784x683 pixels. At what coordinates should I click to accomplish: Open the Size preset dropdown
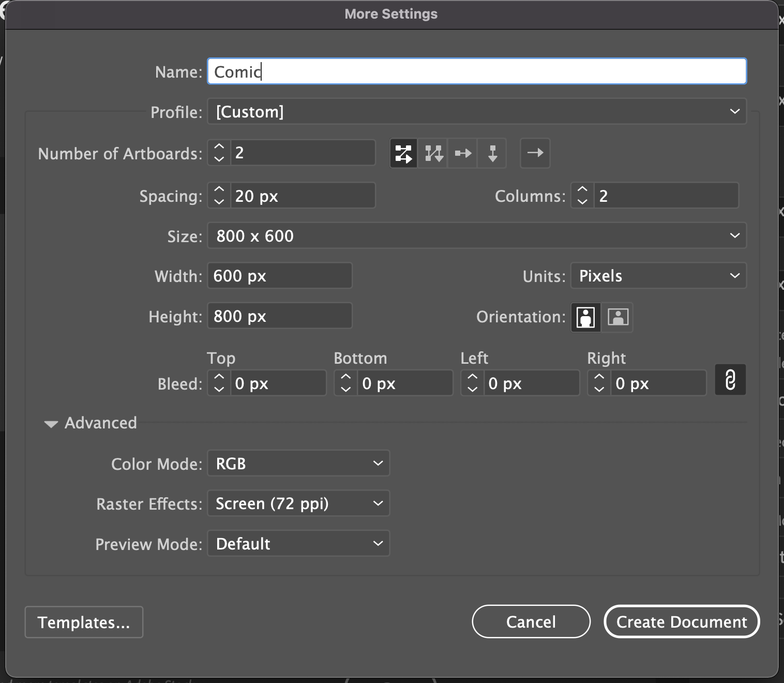coord(476,236)
